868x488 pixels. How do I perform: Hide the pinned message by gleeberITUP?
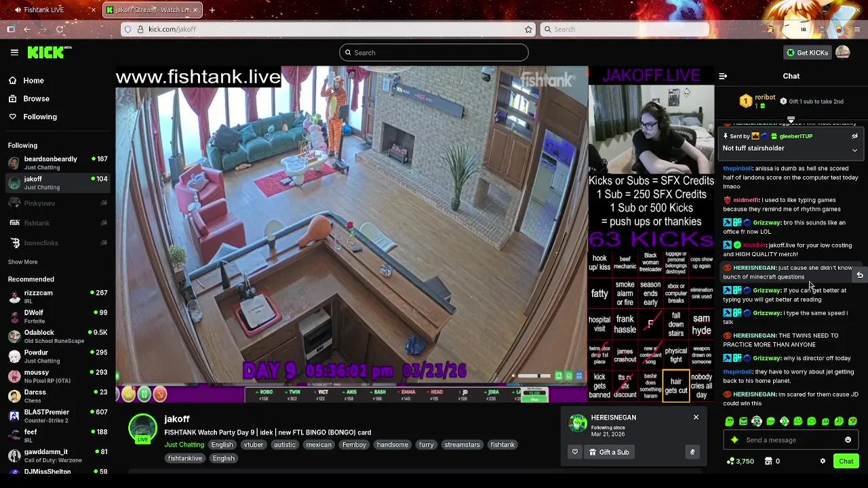[x=854, y=136]
